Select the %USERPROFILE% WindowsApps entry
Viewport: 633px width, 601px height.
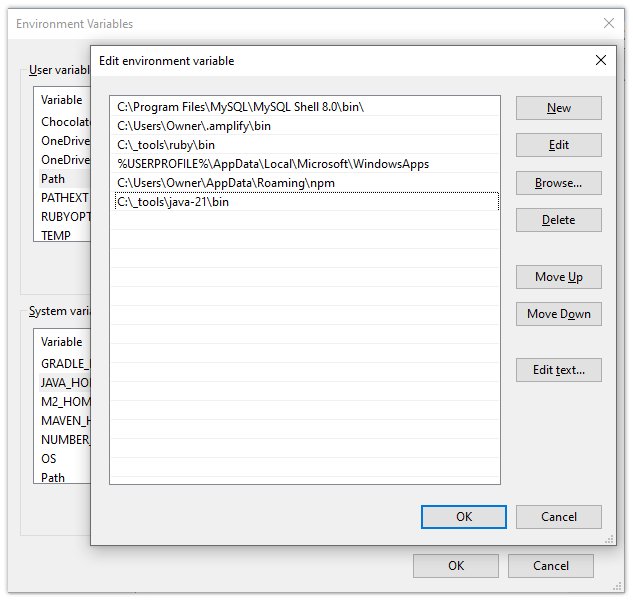(x=273, y=164)
